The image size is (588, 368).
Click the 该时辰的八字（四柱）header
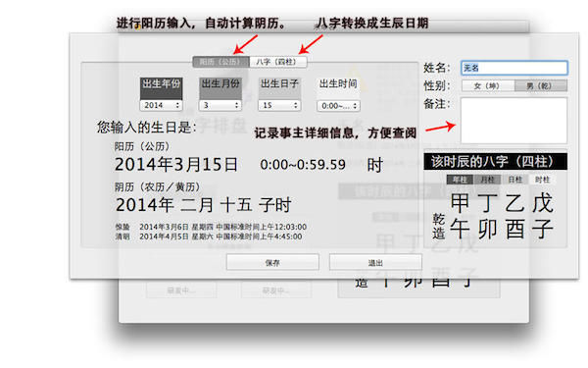pos(495,162)
